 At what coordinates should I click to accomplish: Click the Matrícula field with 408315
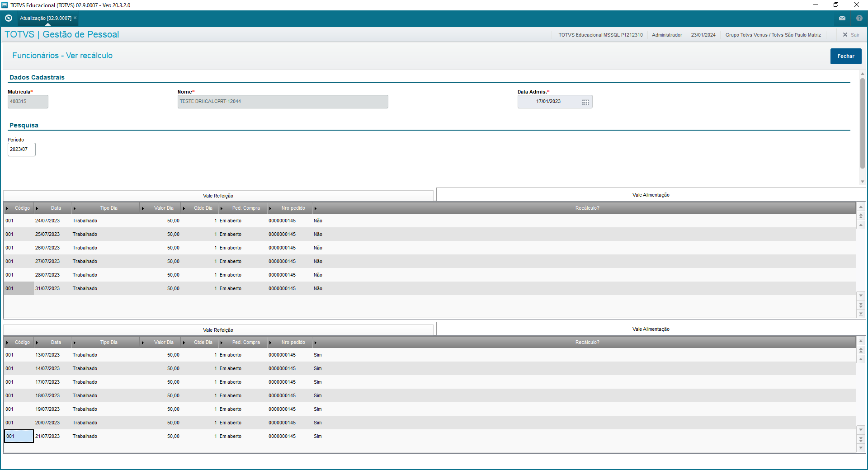(28, 102)
